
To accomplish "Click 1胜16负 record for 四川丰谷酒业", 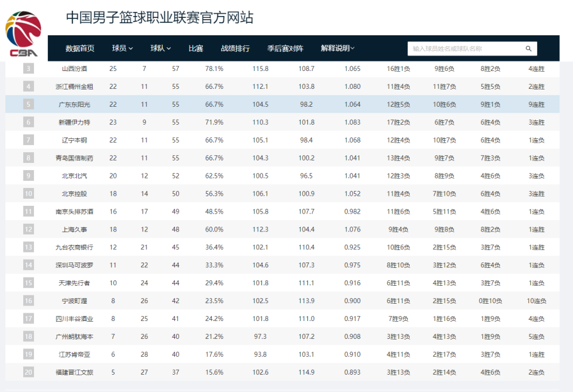I will click(x=444, y=319).
